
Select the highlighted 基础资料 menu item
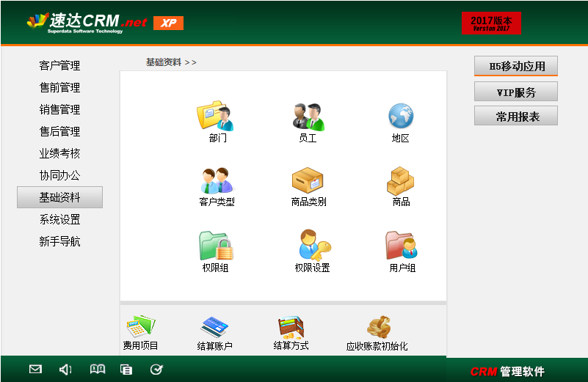click(x=59, y=197)
